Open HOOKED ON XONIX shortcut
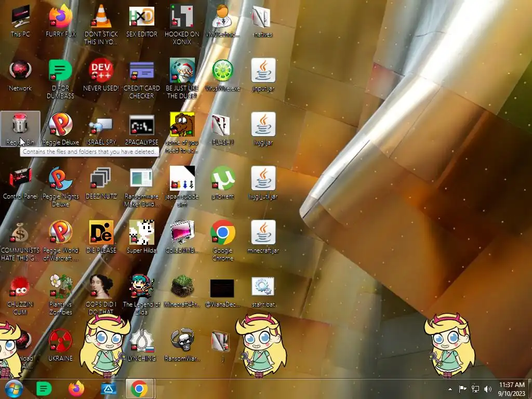The height and width of the screenshot is (399, 532). 182,24
